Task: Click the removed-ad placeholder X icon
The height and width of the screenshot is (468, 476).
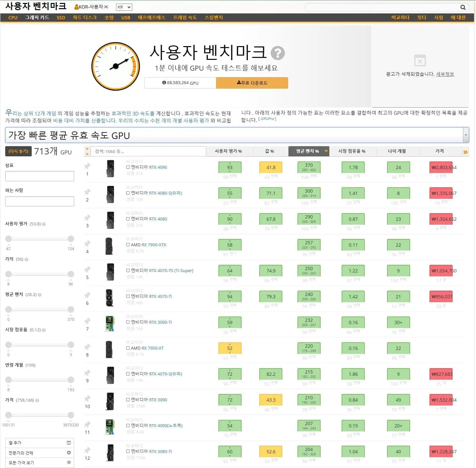Action: pyautogui.click(x=420, y=61)
